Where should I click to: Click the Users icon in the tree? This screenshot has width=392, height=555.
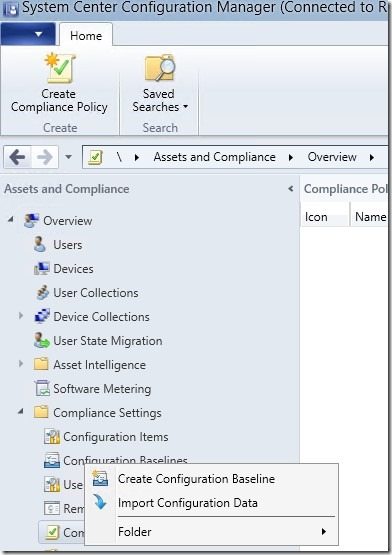point(40,245)
